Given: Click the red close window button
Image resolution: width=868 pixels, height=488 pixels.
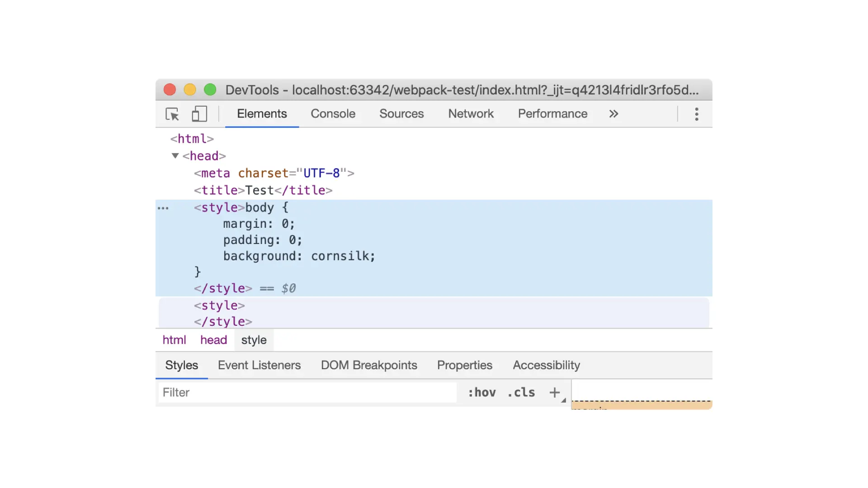Looking at the screenshot, I should 170,89.
